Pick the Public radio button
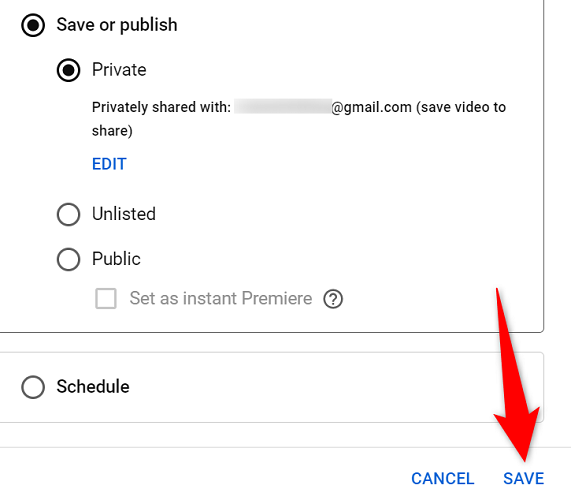Screen dimensions: 571x500 (68, 259)
